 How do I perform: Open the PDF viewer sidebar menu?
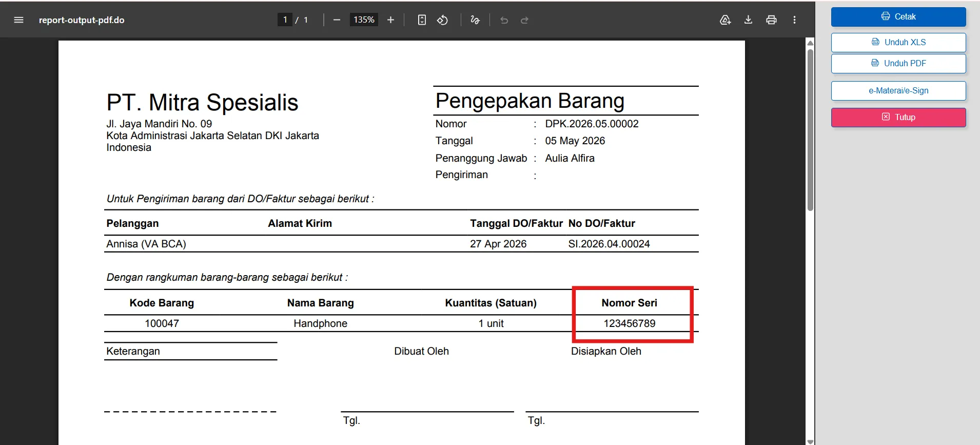click(19, 20)
